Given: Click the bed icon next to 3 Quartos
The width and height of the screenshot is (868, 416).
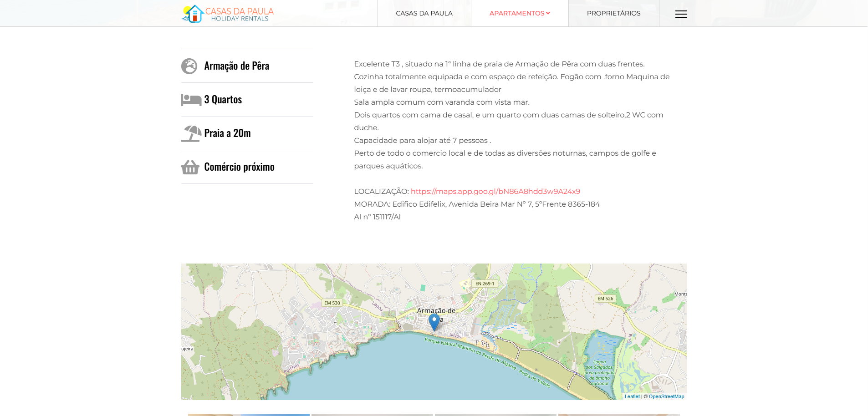Looking at the screenshot, I should [191, 100].
